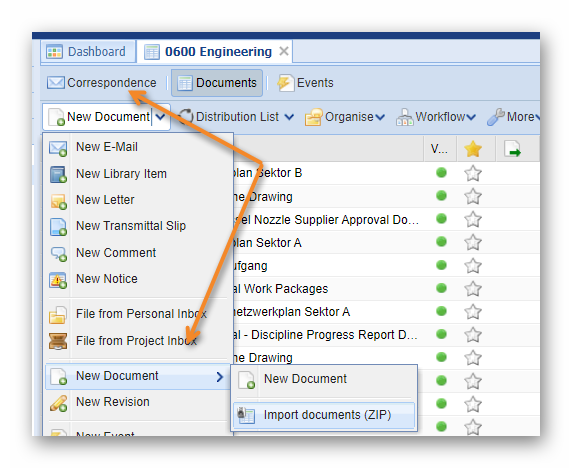This screenshot has height=468, width=572.
Task: Star the first 'ne Drawing' row
Action: [473, 197]
